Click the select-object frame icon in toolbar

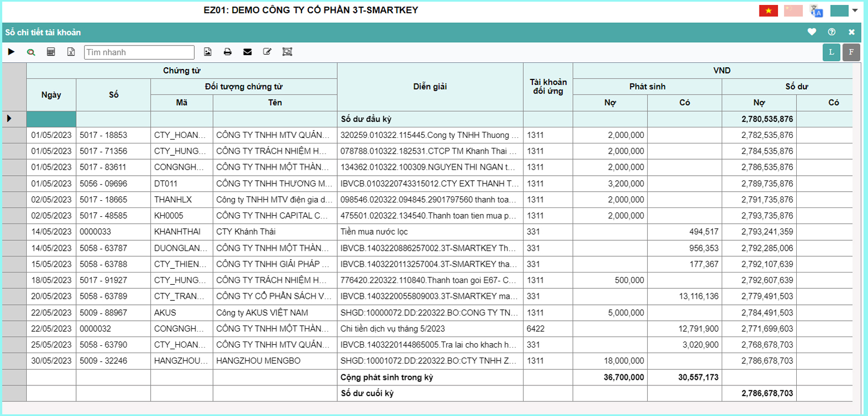pyautogui.click(x=287, y=52)
